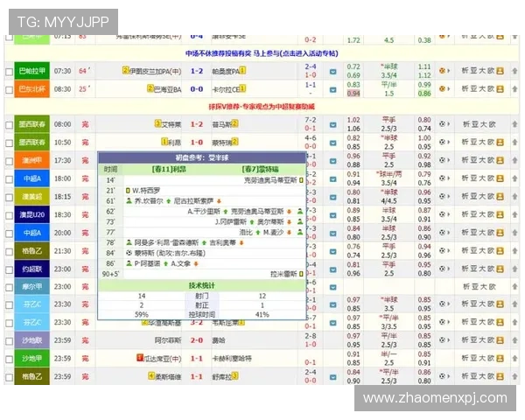Click the 2-0 score in the 沙地联 row

coord(197,340)
